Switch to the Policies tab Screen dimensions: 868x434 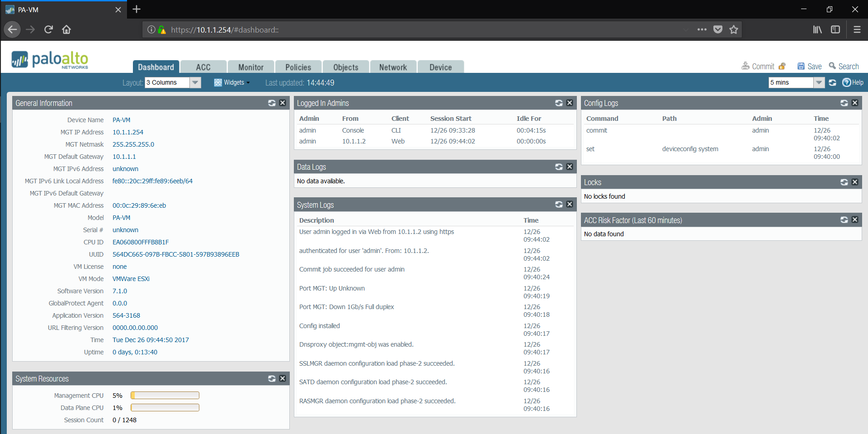pyautogui.click(x=298, y=67)
